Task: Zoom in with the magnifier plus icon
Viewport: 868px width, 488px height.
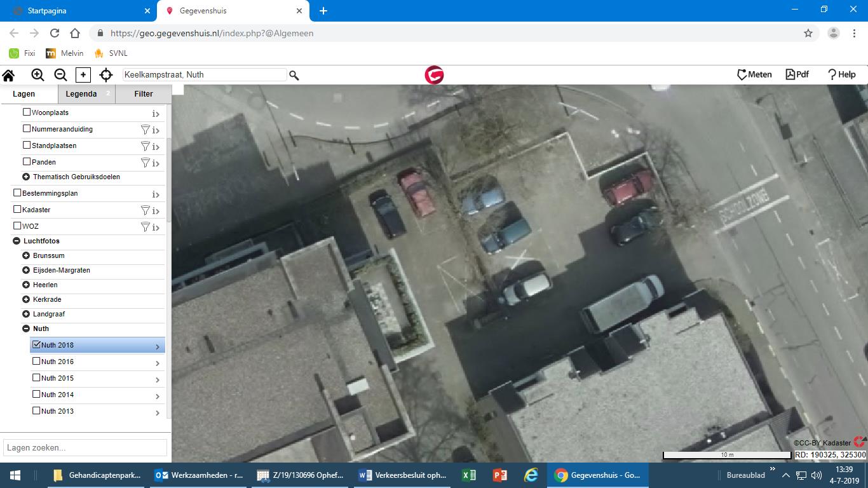Action: pos(37,75)
